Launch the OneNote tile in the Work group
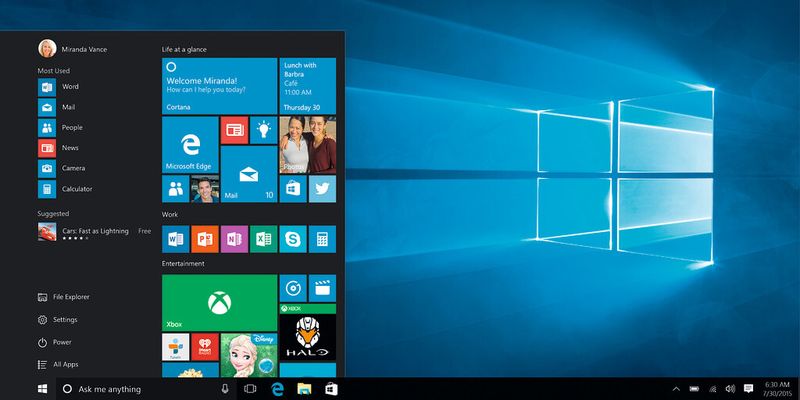 coord(235,239)
